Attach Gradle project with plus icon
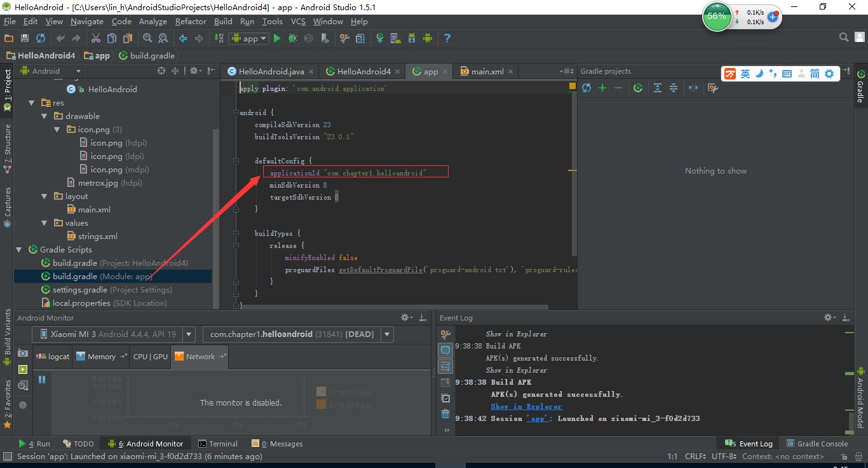This screenshot has height=468, width=868. click(602, 88)
